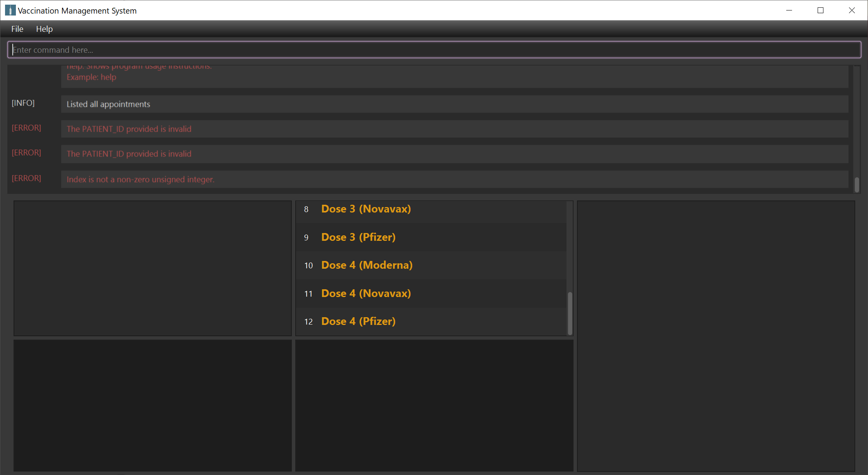
Task: Pick the Dose 4 (Pfizer) list item
Action: point(358,321)
